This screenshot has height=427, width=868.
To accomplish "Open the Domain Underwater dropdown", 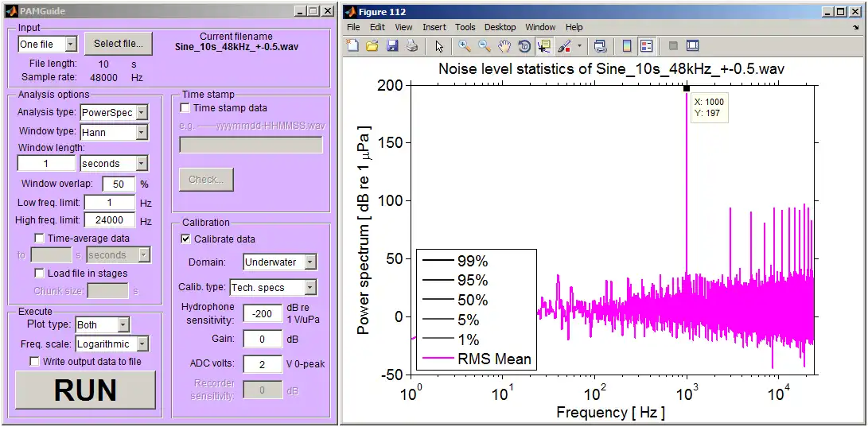I will tap(281, 262).
